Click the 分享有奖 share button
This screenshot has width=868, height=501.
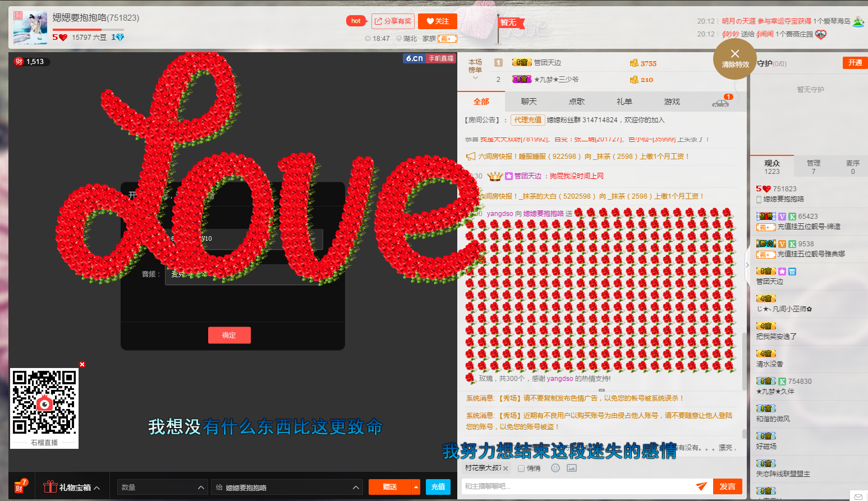(x=393, y=21)
